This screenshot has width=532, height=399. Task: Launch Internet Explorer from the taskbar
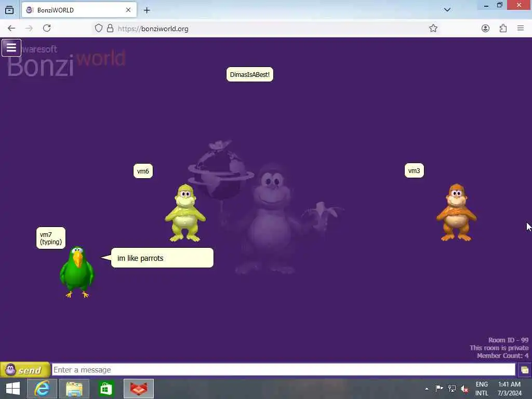coord(42,389)
